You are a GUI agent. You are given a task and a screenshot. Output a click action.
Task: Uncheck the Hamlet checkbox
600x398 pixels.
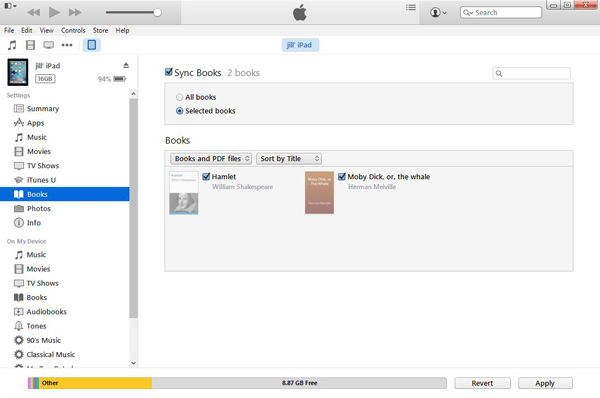pos(206,176)
